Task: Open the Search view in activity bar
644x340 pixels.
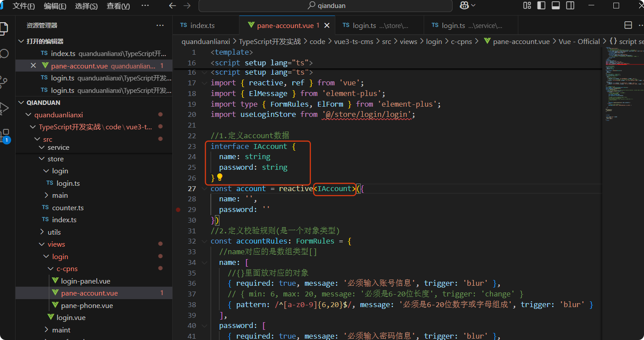Action: pos(4,54)
